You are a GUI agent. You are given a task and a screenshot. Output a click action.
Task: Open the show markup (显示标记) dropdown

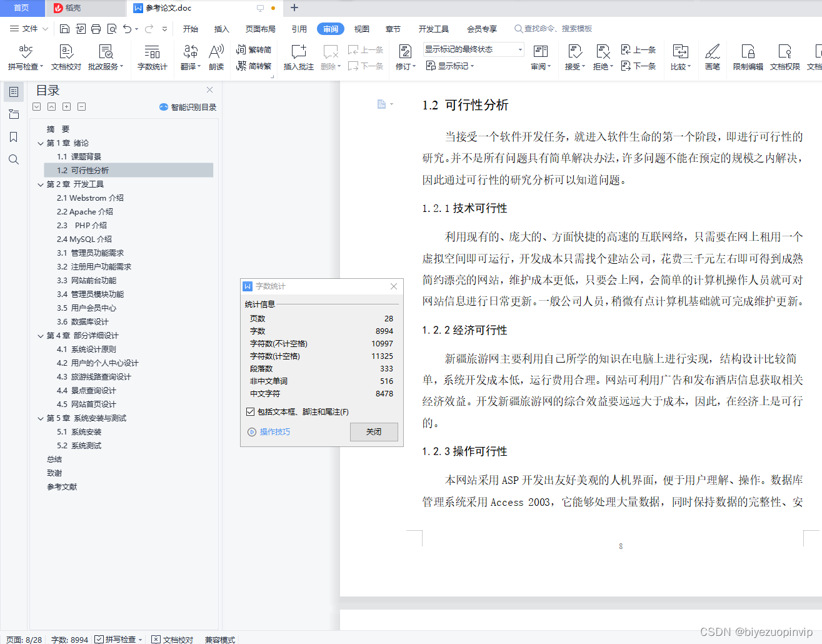(450, 66)
